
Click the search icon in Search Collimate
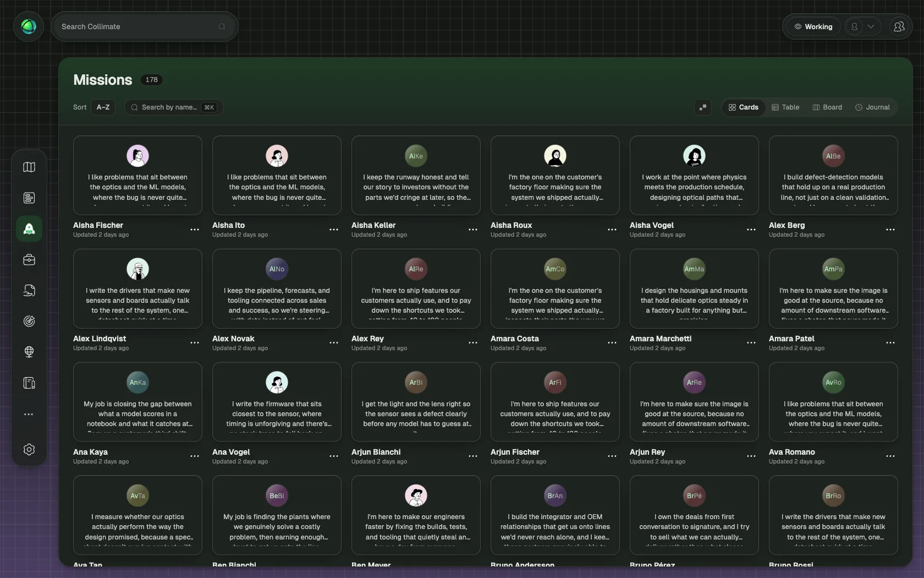pos(222,26)
